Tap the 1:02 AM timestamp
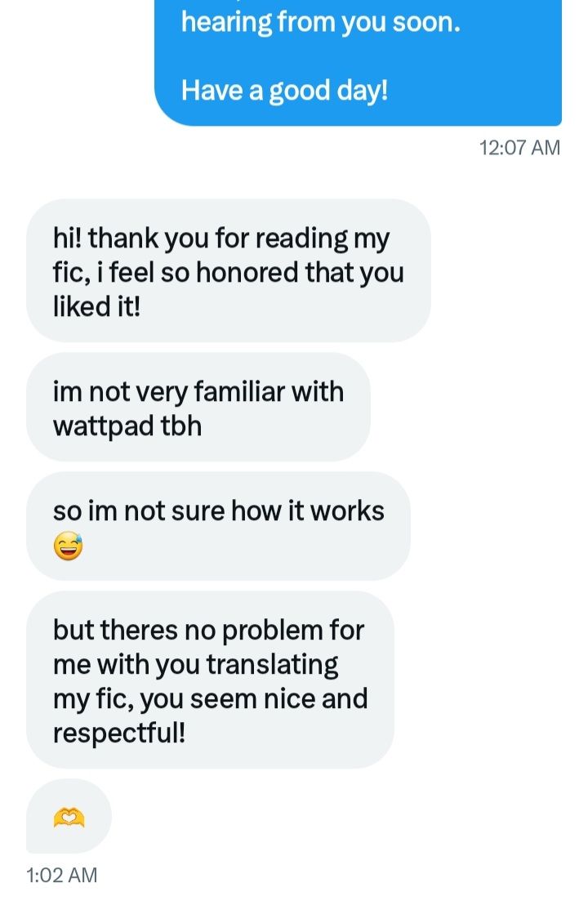 (62, 875)
